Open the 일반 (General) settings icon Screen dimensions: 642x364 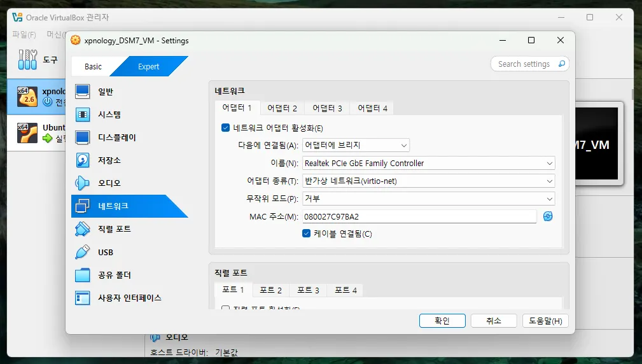(x=82, y=91)
